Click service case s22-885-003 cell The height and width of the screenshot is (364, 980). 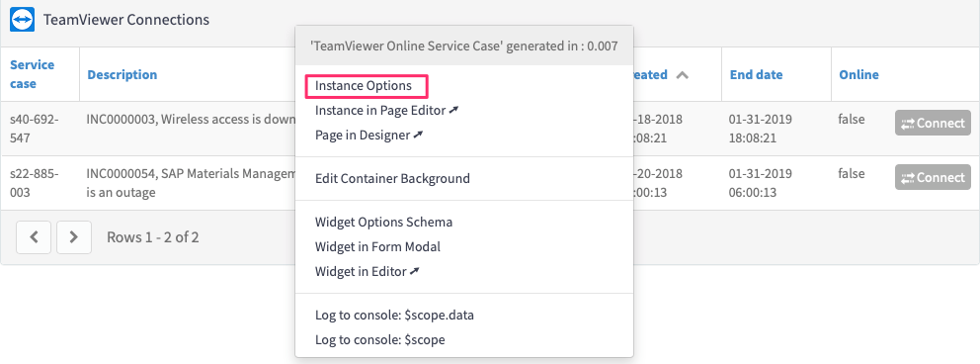click(x=35, y=183)
